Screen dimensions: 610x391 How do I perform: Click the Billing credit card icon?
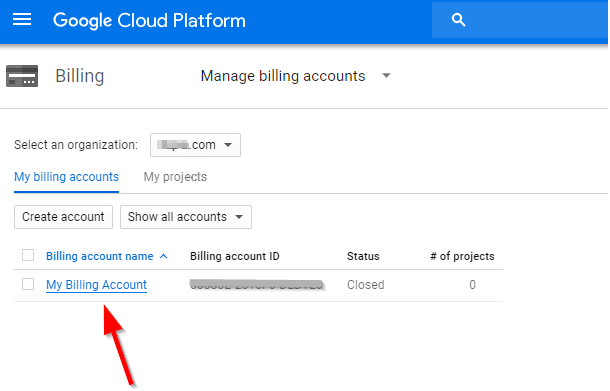click(22, 76)
